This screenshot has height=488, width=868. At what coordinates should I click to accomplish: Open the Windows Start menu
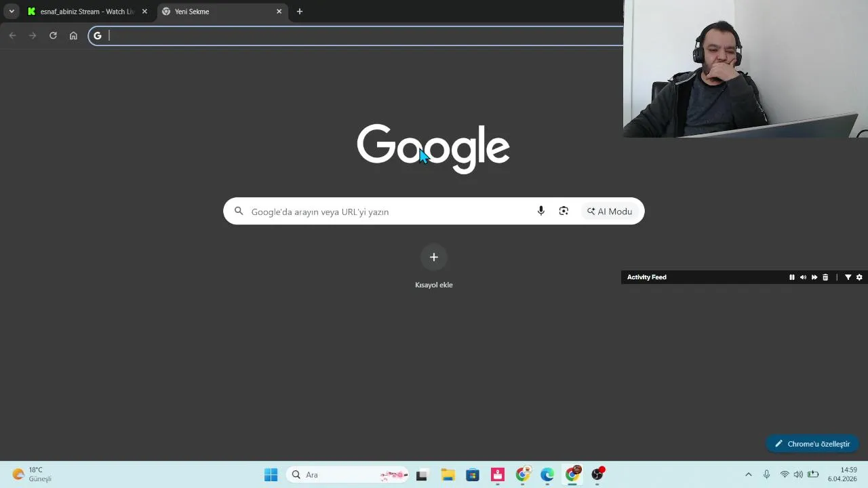coord(271,474)
